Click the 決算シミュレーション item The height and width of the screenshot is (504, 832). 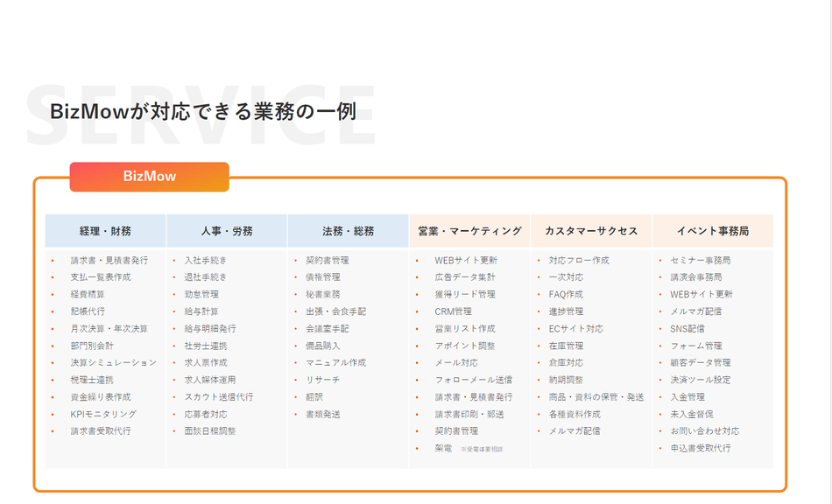[114, 362]
